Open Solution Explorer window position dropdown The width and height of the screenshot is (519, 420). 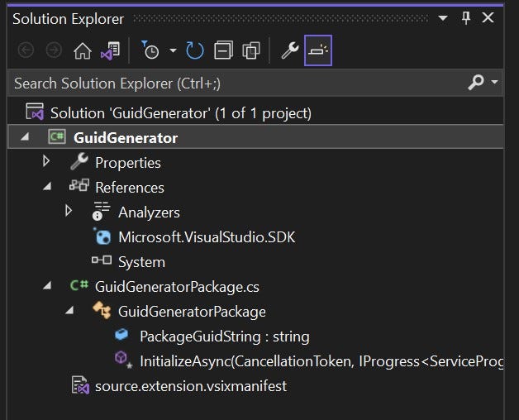443,18
